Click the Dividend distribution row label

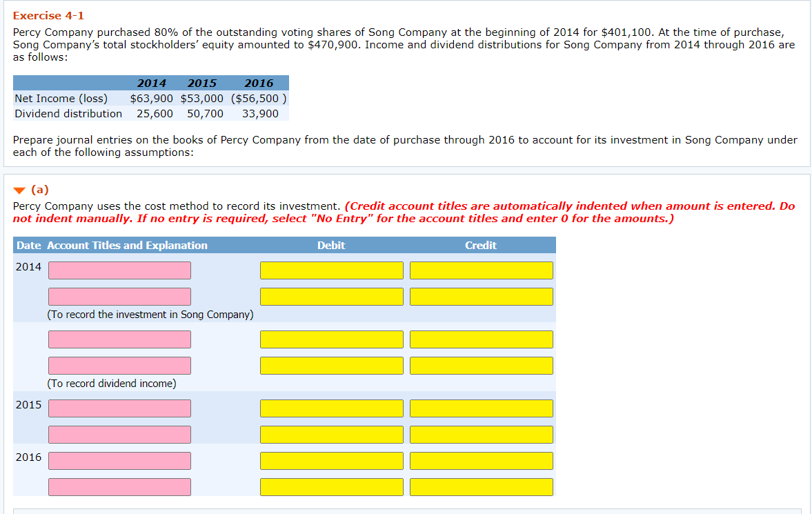tap(68, 113)
